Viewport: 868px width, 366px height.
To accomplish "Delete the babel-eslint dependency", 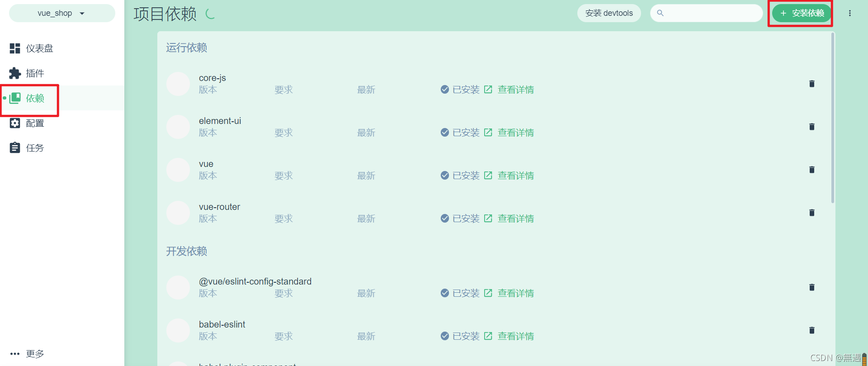I will (812, 330).
